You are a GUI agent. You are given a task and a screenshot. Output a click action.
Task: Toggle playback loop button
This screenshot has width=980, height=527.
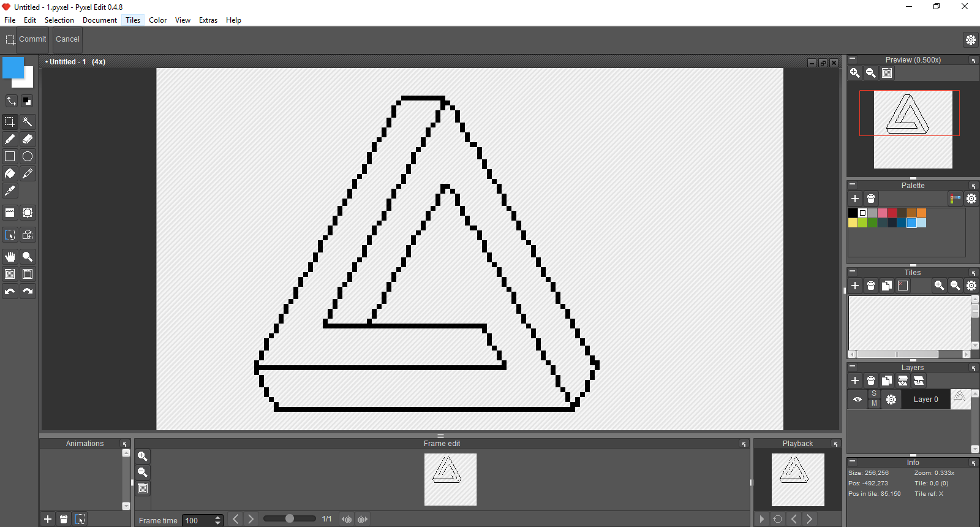[x=778, y=519]
